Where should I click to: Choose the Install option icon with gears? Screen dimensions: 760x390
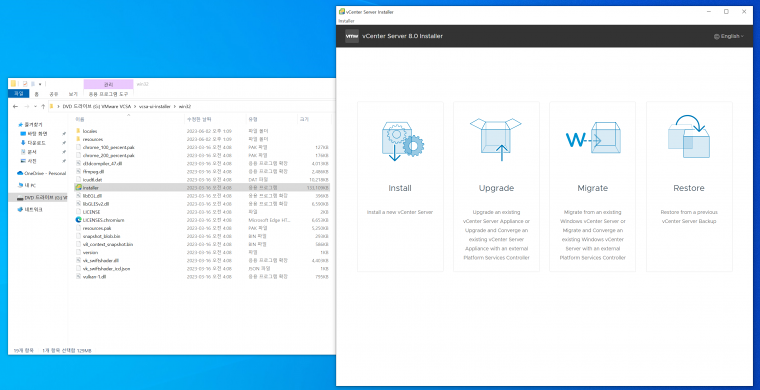[402, 141]
